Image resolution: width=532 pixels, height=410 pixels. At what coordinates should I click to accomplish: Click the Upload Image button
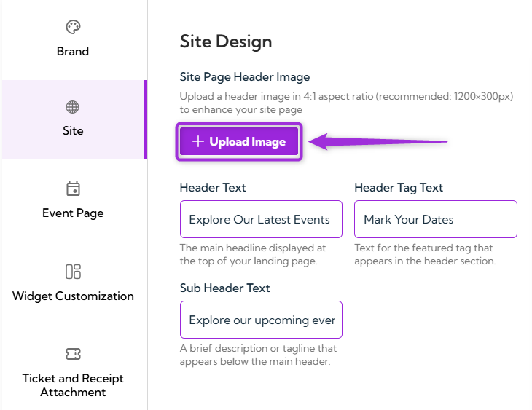(x=239, y=141)
